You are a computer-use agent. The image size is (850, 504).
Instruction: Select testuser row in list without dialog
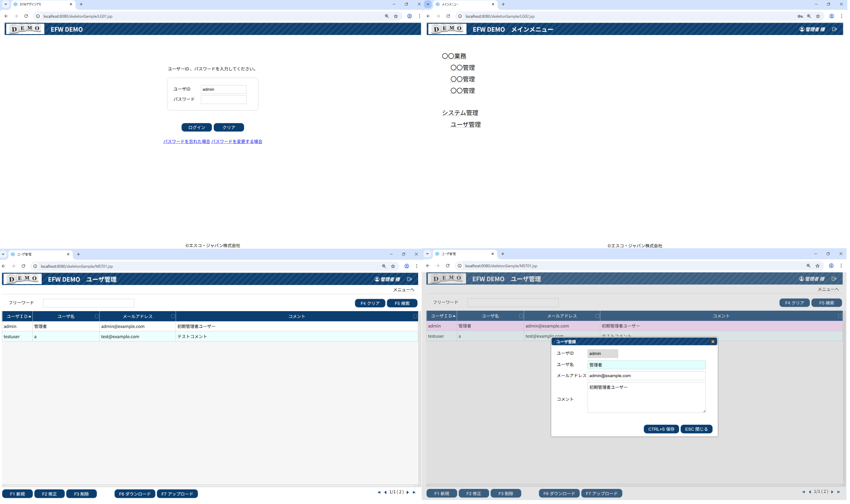210,337
